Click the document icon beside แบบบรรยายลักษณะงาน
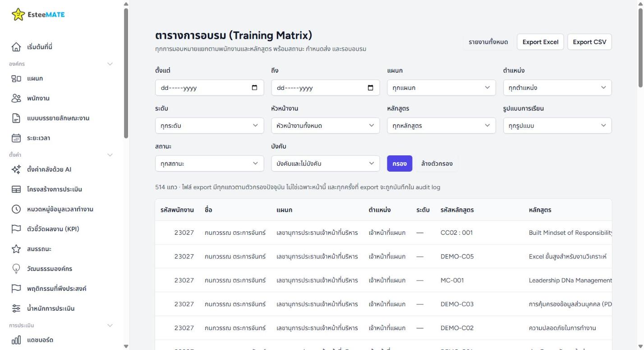644x350 pixels. click(x=16, y=118)
